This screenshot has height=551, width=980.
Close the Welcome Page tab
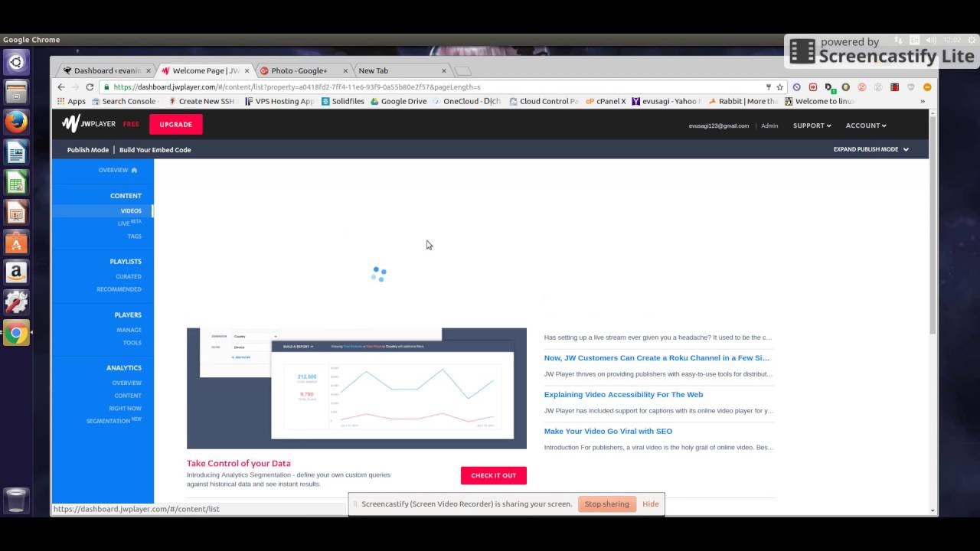pos(247,70)
